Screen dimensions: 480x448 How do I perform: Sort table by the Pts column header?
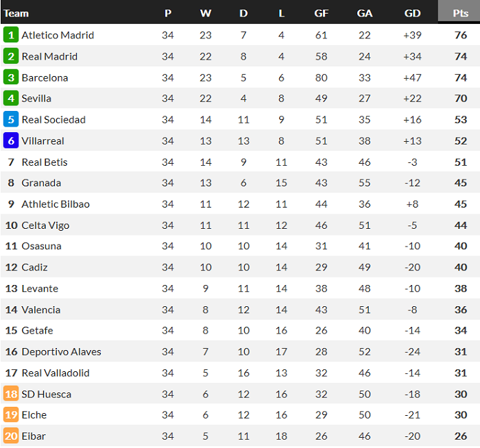click(x=461, y=13)
